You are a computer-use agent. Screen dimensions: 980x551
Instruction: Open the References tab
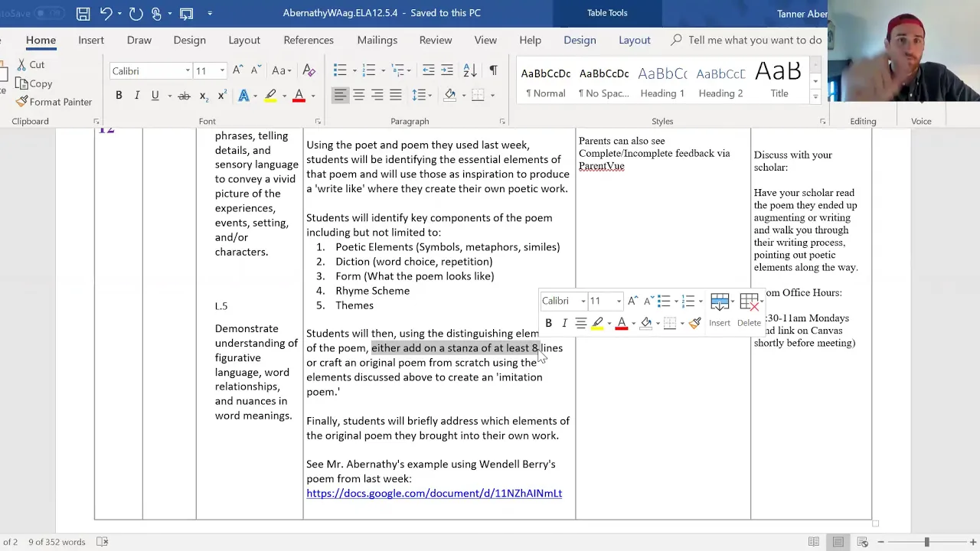[309, 40]
